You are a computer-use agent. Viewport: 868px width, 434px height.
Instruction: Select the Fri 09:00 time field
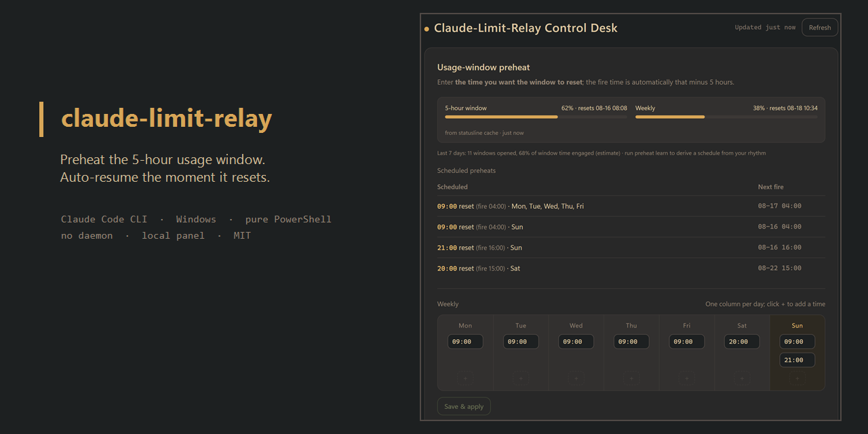click(x=687, y=342)
